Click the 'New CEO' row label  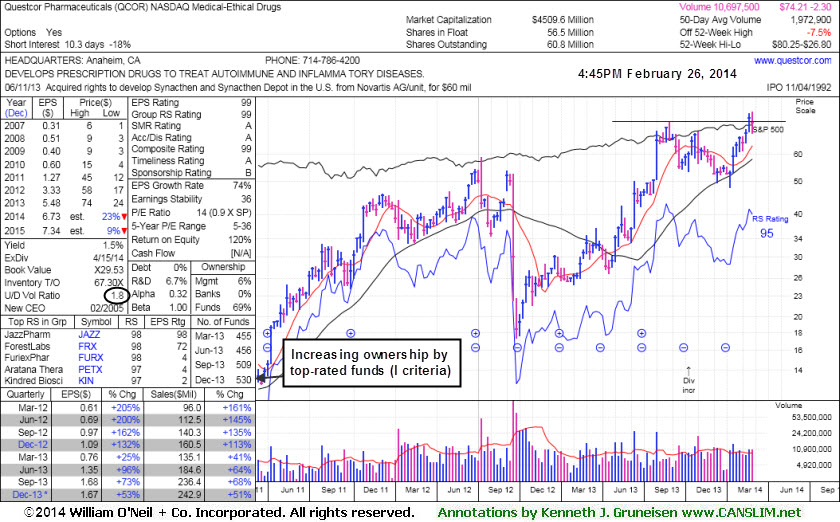tap(25, 308)
